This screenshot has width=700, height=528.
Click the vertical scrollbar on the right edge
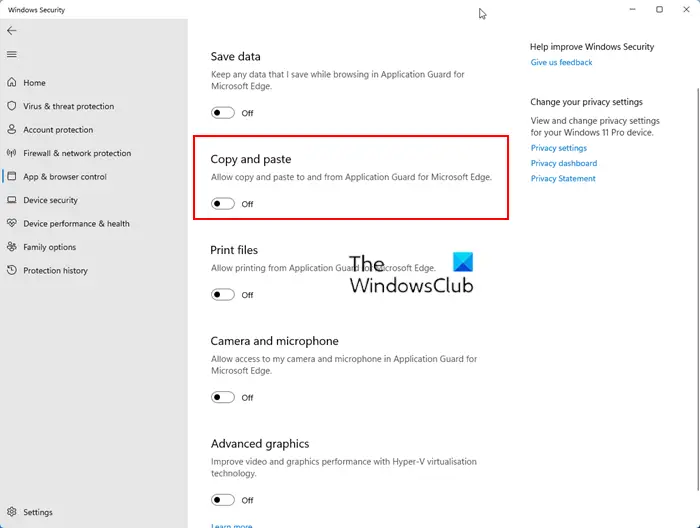697,289
